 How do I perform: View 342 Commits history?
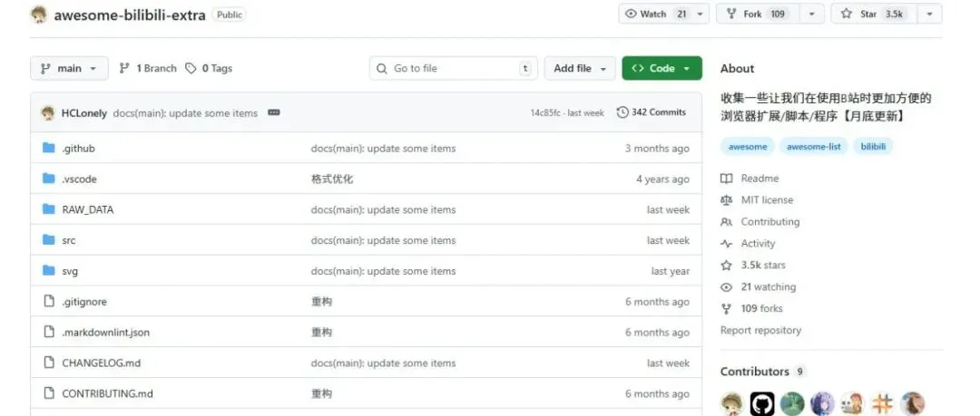tap(652, 112)
